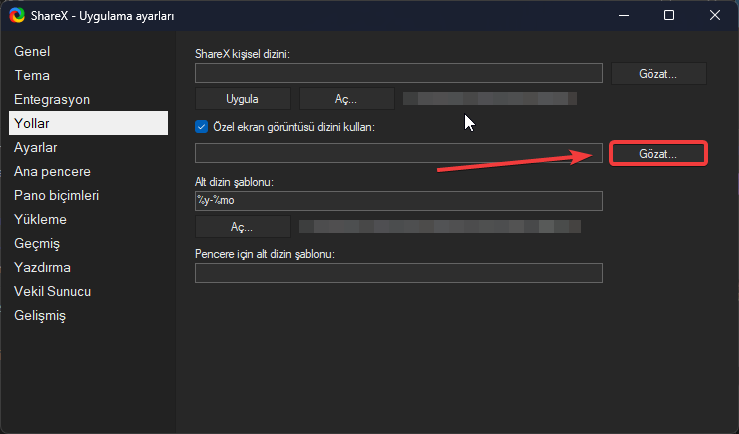Open the Geçmiş tab

tap(88, 244)
